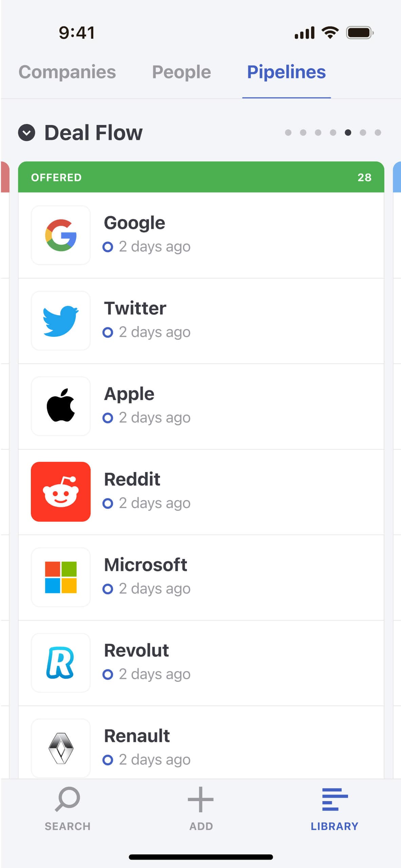Open the Library tab icon
401x868 pixels.
click(335, 799)
